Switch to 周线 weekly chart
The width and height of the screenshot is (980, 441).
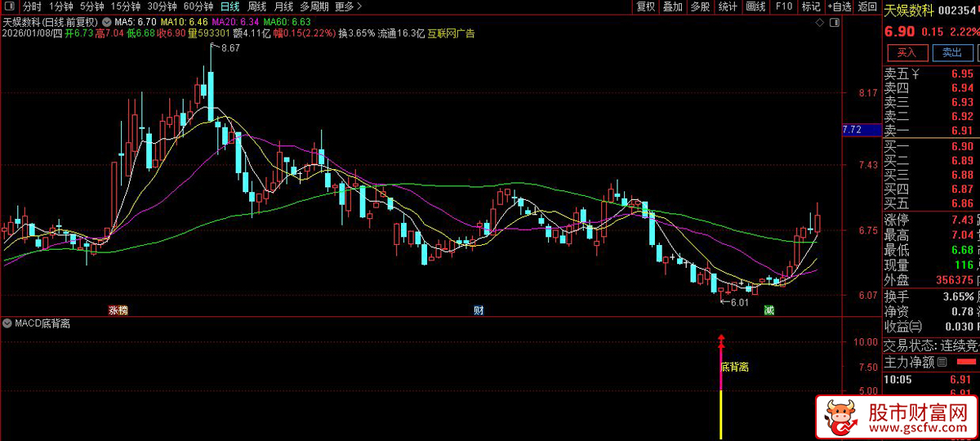(256, 7)
